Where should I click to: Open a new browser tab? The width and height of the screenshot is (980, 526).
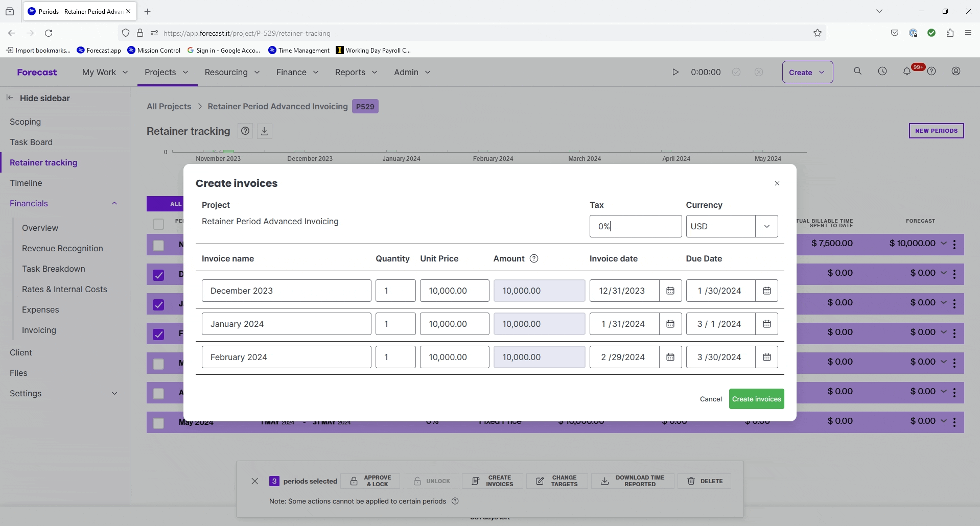coord(148,11)
